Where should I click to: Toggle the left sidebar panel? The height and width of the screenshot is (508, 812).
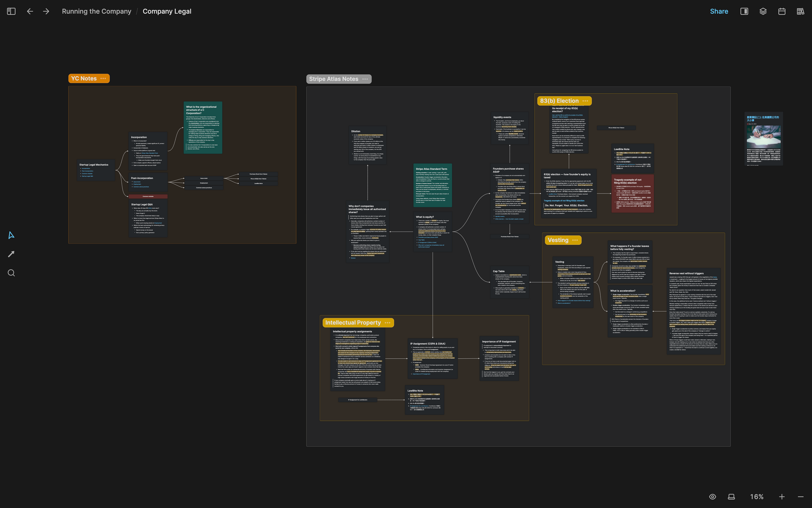pyautogui.click(x=11, y=11)
